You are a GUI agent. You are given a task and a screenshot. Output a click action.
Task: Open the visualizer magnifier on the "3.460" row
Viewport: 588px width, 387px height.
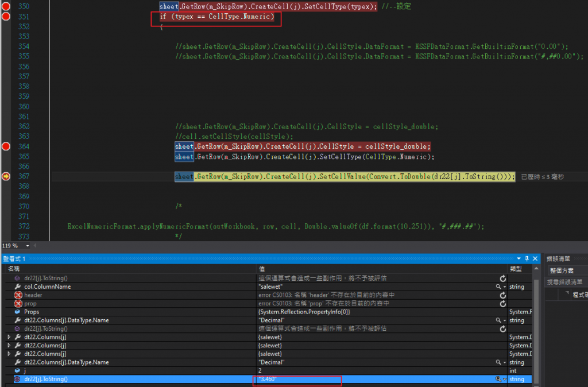pyautogui.click(x=498, y=379)
